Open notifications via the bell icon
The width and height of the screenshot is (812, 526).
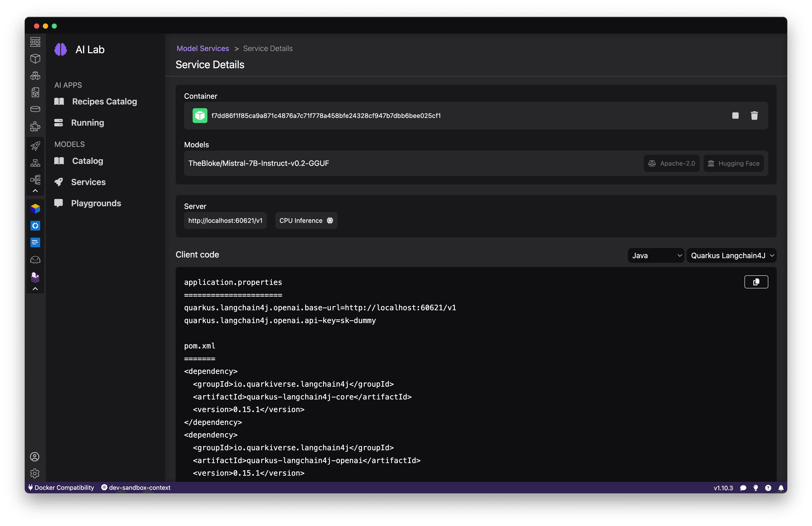pyautogui.click(x=781, y=488)
